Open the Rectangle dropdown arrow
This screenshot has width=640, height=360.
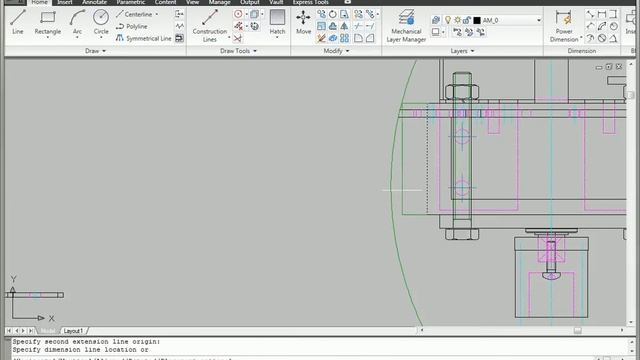[48, 38]
